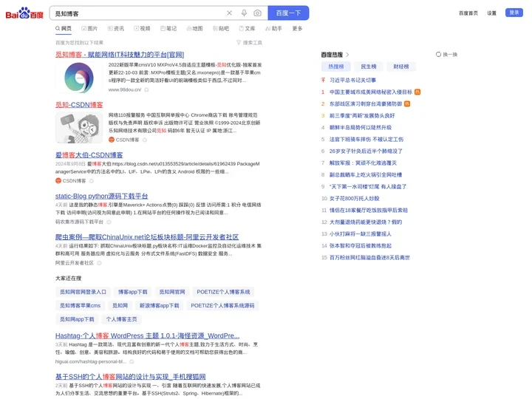Viewport: 532px width, 399px height.
Task: Clear the search box text
Action: click(229, 13)
